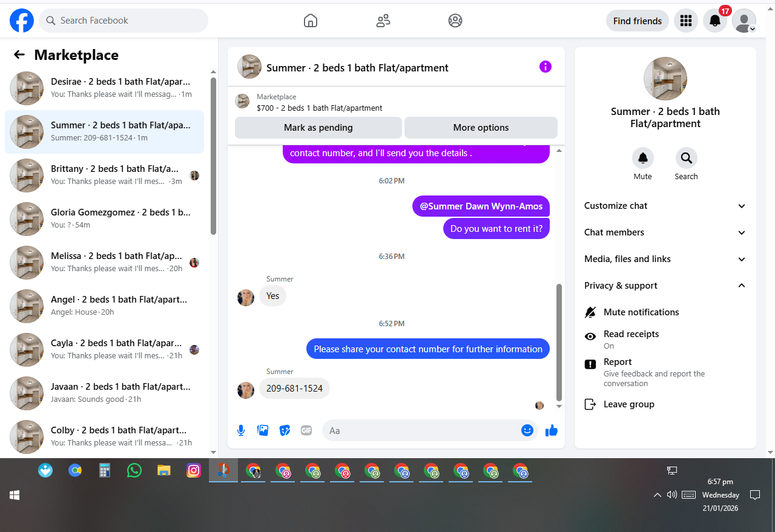Expand Media, files and links section

click(x=665, y=259)
